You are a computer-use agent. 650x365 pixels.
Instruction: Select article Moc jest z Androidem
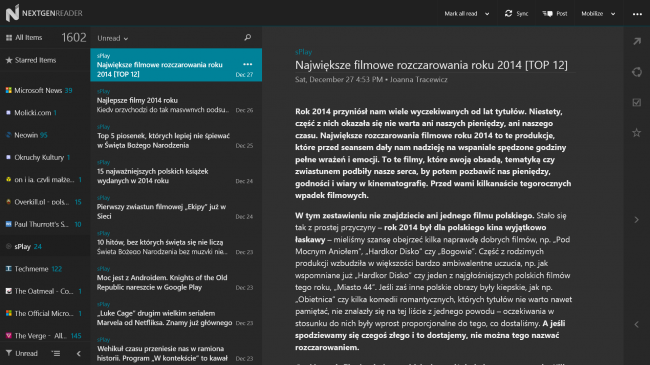click(176, 278)
